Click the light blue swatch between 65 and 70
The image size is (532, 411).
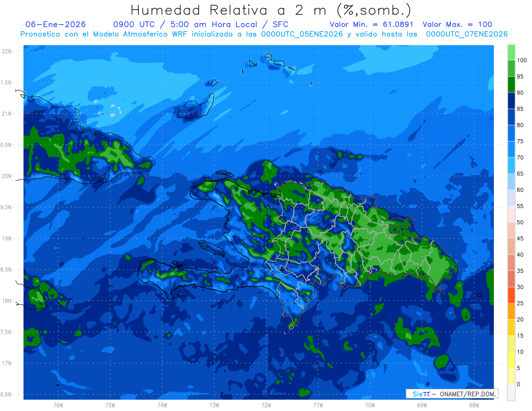click(x=511, y=165)
